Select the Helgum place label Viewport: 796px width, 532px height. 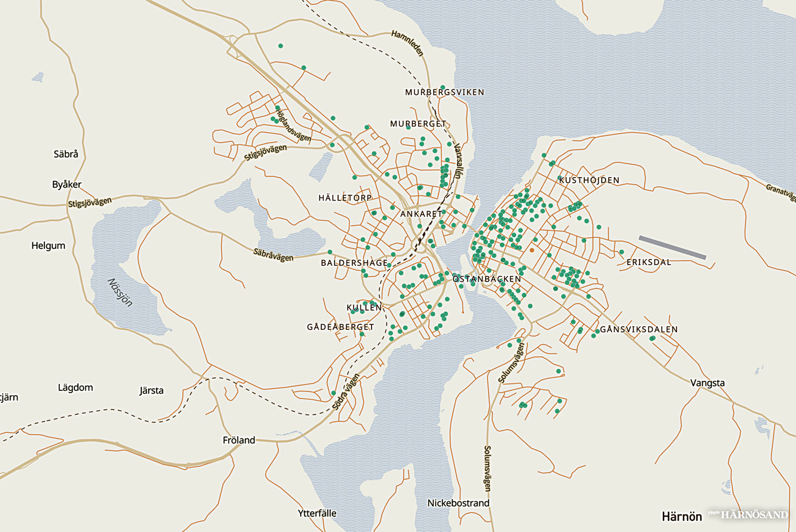[48, 246]
